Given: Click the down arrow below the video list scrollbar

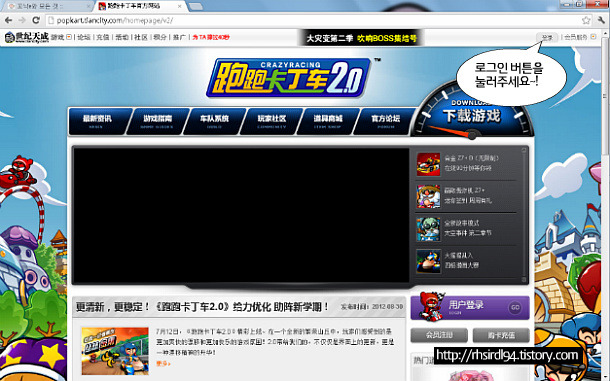Looking at the screenshot, I should (x=524, y=279).
